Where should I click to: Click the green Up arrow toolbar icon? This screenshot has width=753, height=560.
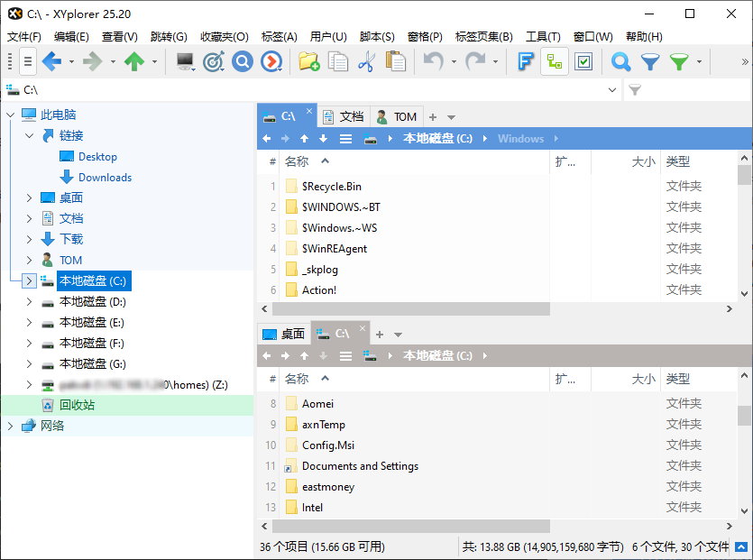click(134, 61)
